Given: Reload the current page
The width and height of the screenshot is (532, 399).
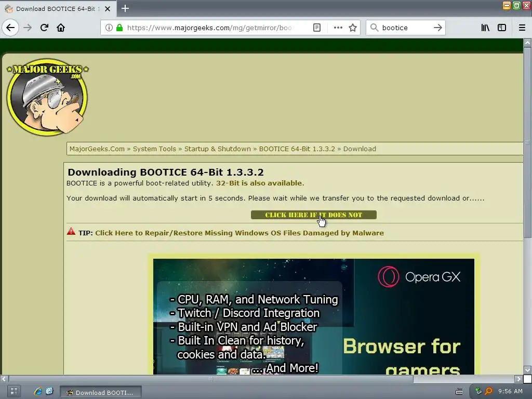Looking at the screenshot, I should tap(44, 28).
